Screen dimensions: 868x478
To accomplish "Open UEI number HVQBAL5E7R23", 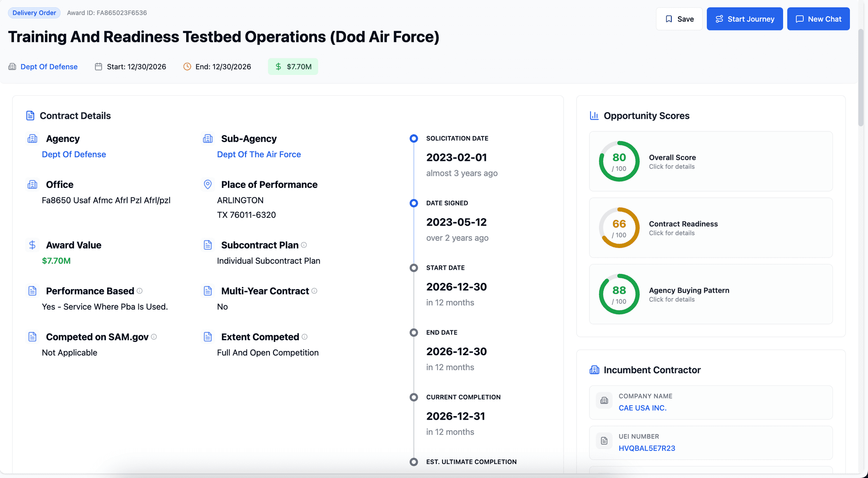I will [x=647, y=448].
